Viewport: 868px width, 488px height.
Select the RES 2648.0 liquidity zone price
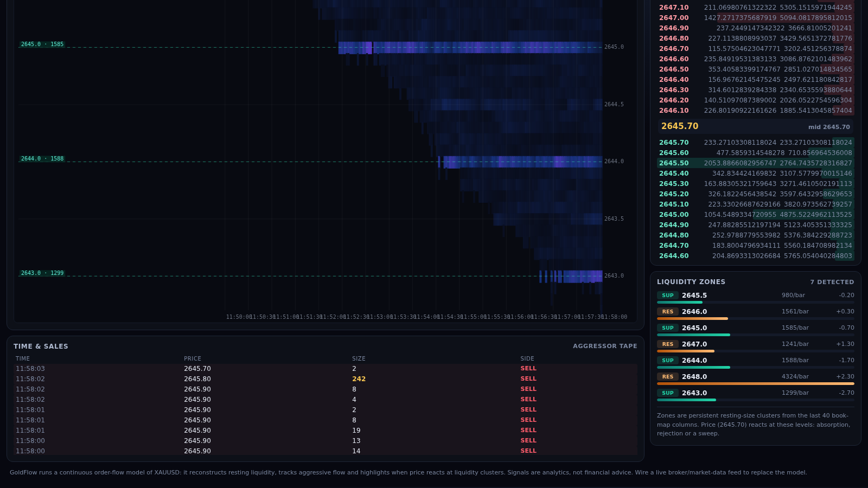[x=694, y=377]
